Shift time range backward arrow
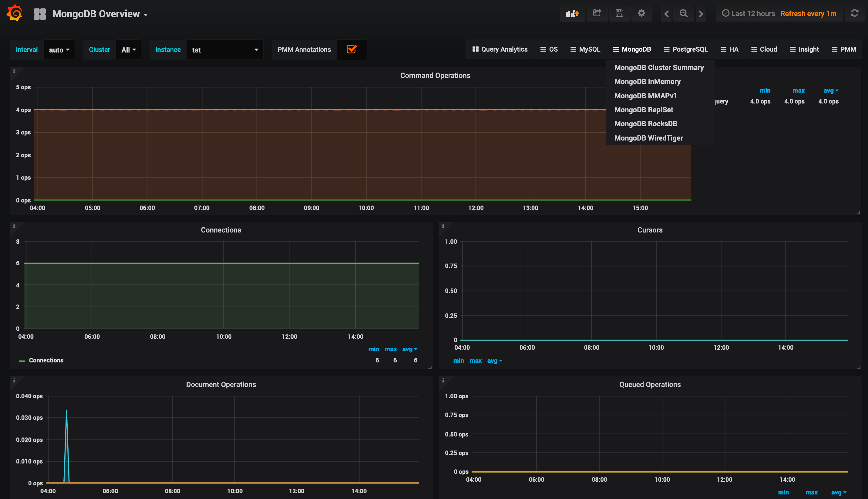This screenshot has width=868, height=499. (666, 14)
